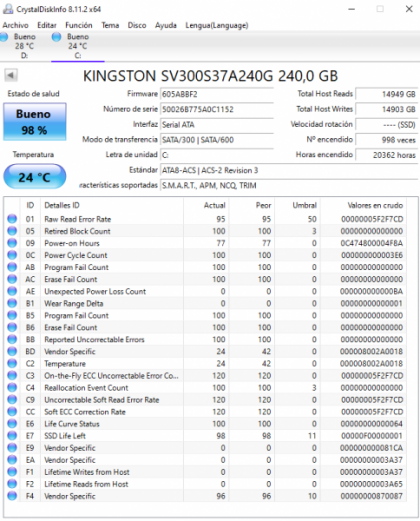Viewport: 420px width, 521px height.
Task: Open the Disco menu
Action: [x=137, y=25]
